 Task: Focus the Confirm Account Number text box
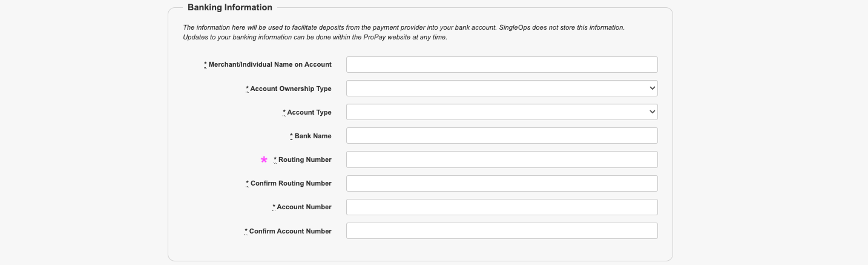coord(501,231)
